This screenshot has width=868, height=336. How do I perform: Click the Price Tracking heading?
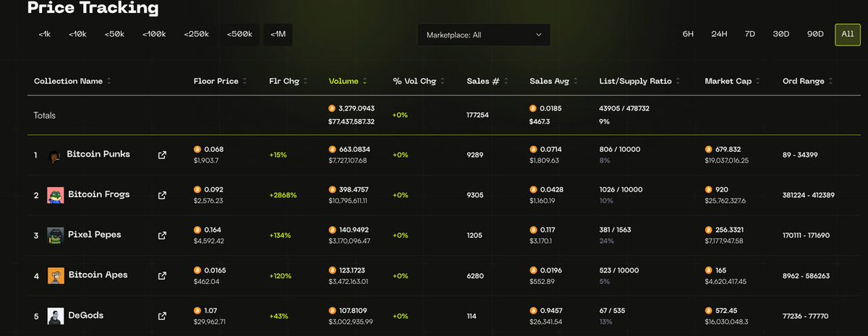pos(93,9)
